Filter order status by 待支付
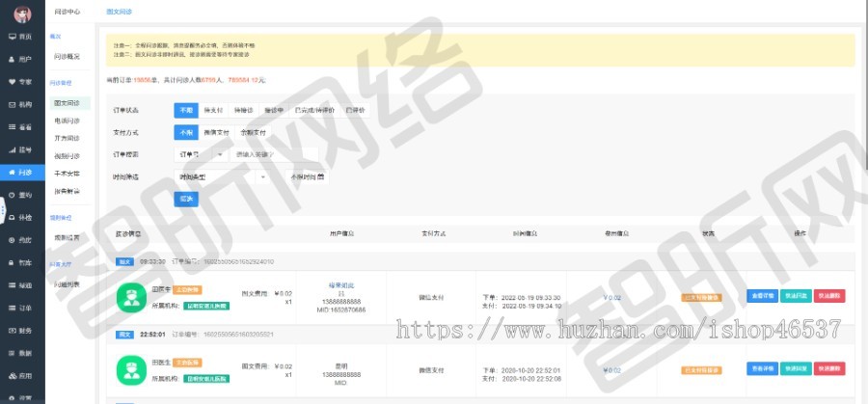Viewport: 868px width, 404px height. pyautogui.click(x=213, y=110)
